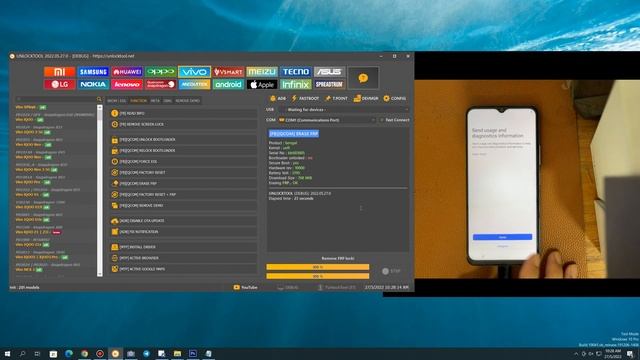
Task: Select the Huawei brand logo
Action: point(127,72)
